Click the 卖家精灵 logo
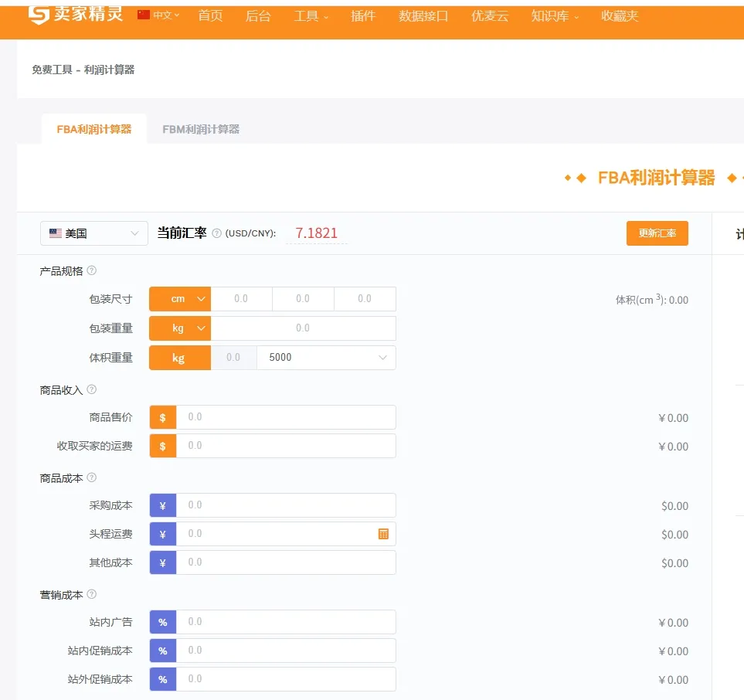The image size is (744, 700). [x=76, y=15]
